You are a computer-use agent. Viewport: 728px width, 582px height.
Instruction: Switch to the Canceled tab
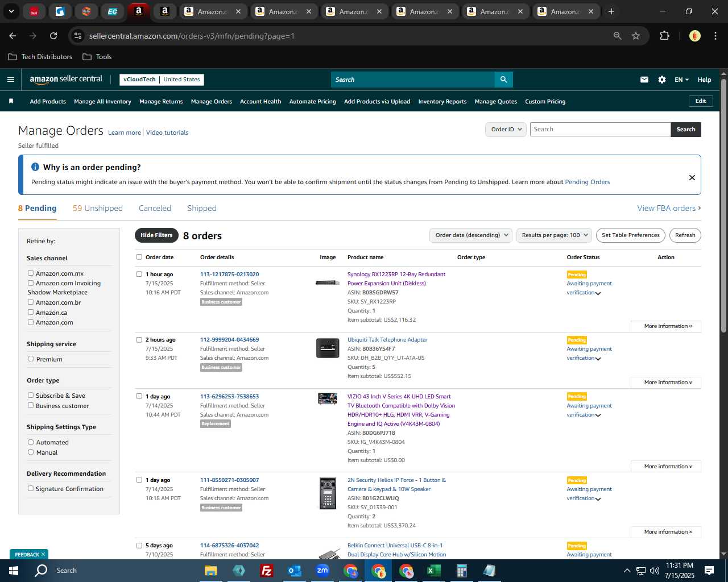click(155, 209)
